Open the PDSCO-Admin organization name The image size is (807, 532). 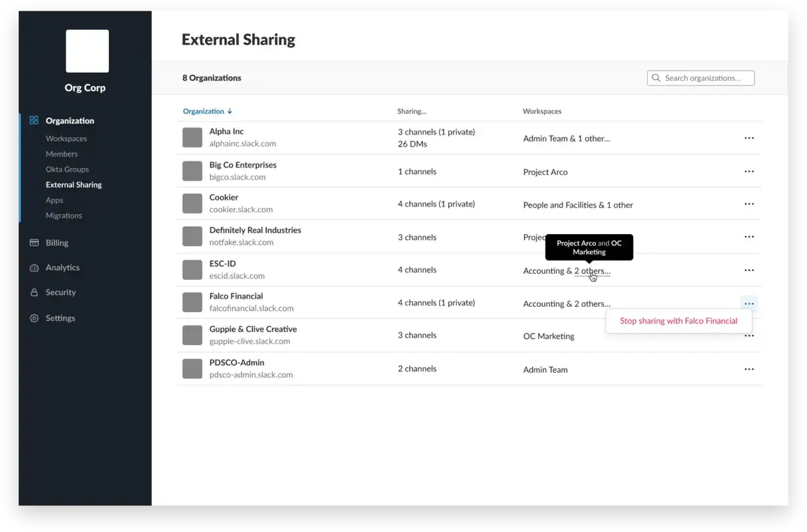point(237,363)
